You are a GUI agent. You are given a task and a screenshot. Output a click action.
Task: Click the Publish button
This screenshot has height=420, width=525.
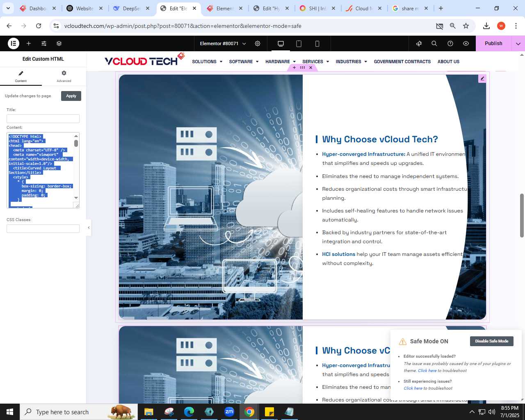[x=493, y=43]
